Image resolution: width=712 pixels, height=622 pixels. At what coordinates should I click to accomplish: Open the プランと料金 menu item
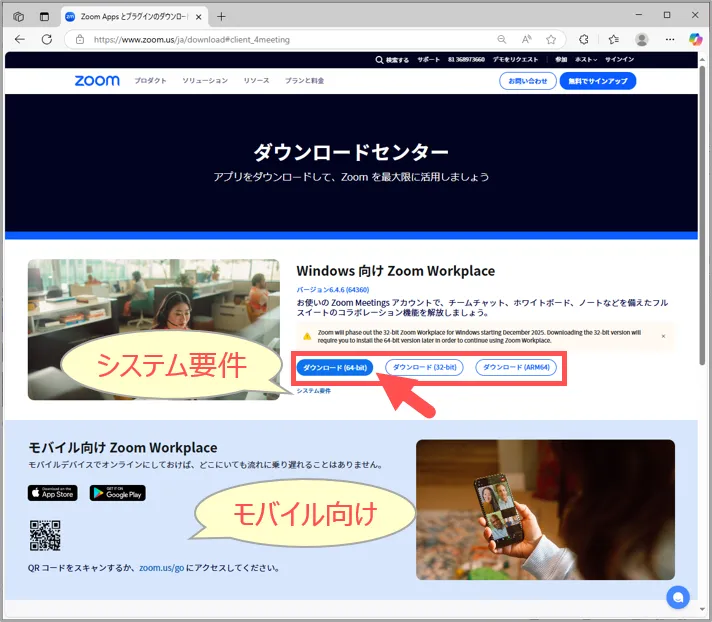(x=304, y=81)
